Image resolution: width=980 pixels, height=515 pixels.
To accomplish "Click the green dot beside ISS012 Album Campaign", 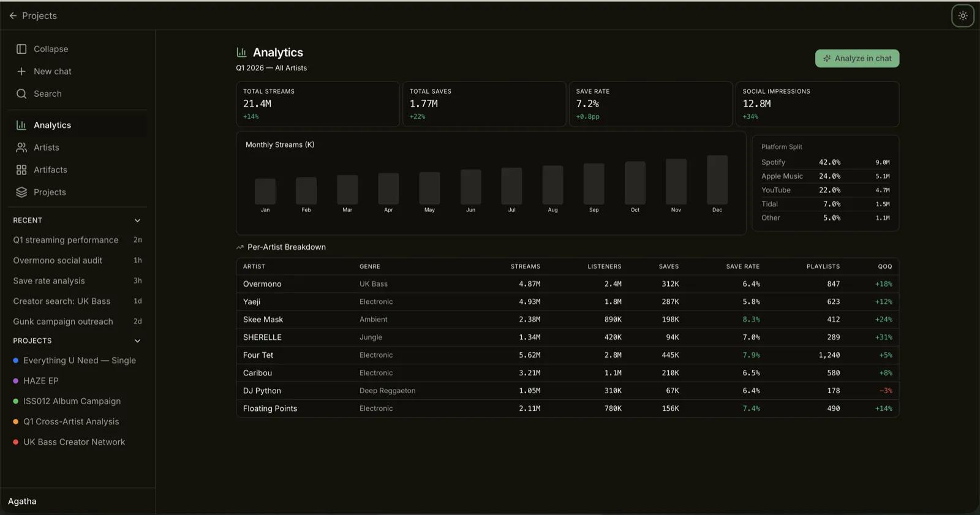I will coord(16,401).
